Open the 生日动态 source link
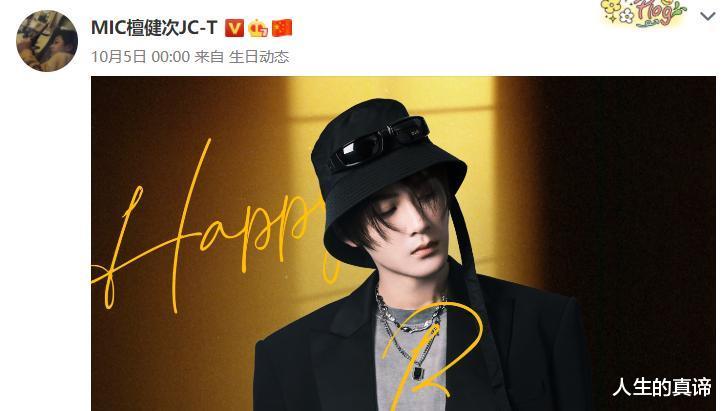The height and width of the screenshot is (411, 723). point(259,57)
